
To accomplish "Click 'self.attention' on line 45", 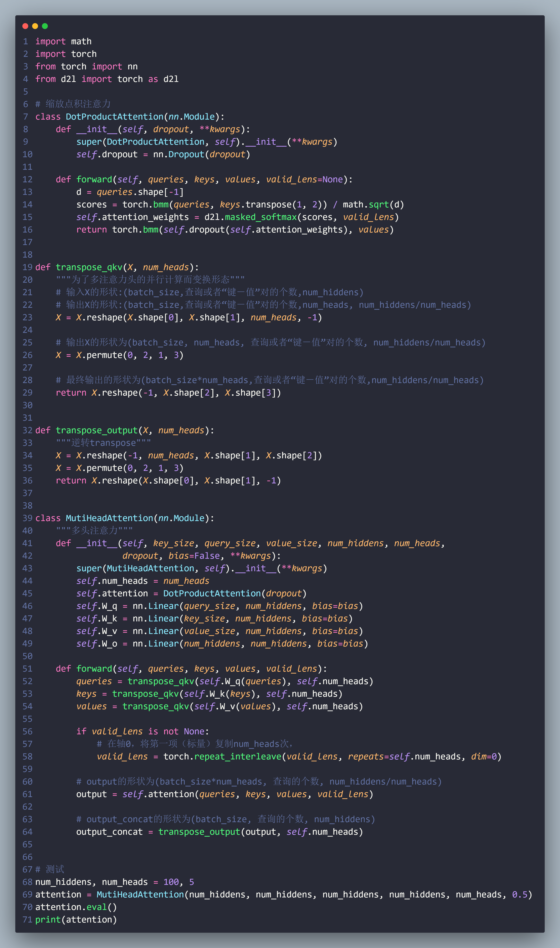I will (x=112, y=594).
